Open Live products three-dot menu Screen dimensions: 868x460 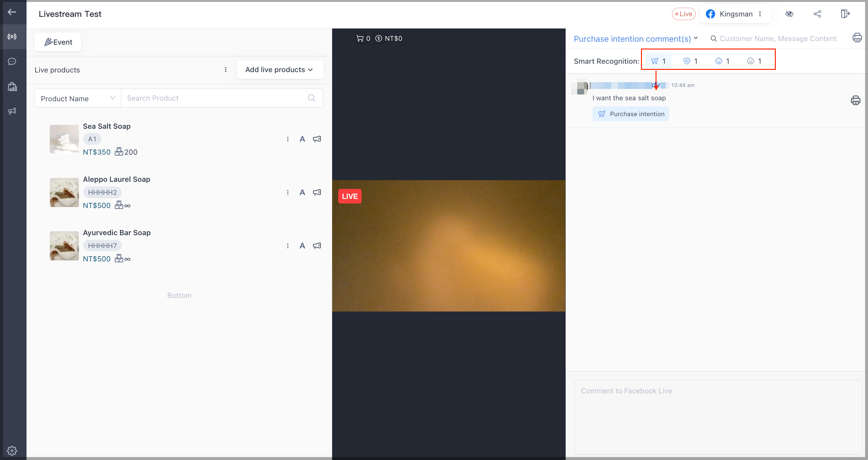click(x=226, y=70)
